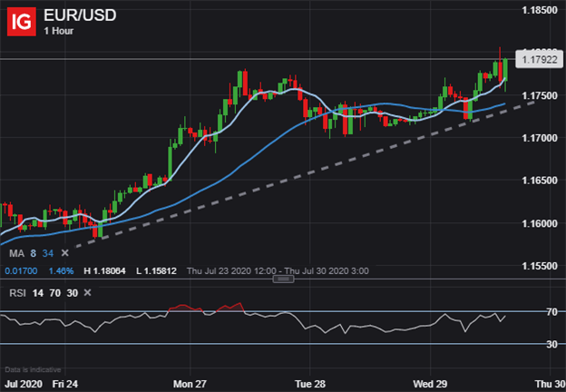This screenshot has width=566, height=392.
Task: Click the 1.46% change value
Action: pos(61,271)
